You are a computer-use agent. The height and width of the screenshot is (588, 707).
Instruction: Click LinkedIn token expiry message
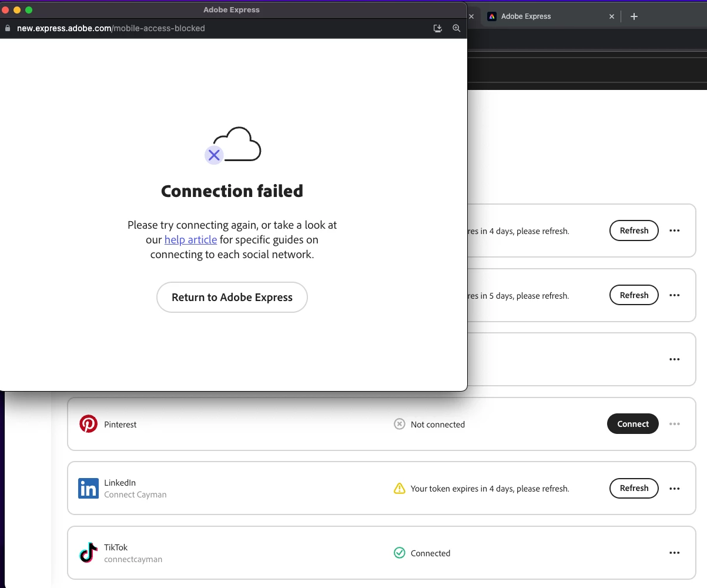(x=490, y=489)
